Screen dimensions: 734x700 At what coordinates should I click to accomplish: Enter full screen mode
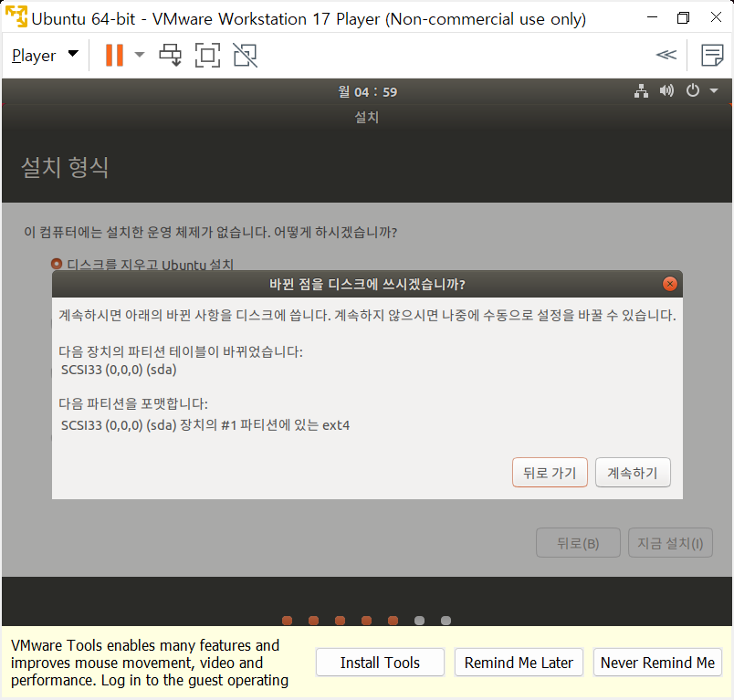click(207, 55)
